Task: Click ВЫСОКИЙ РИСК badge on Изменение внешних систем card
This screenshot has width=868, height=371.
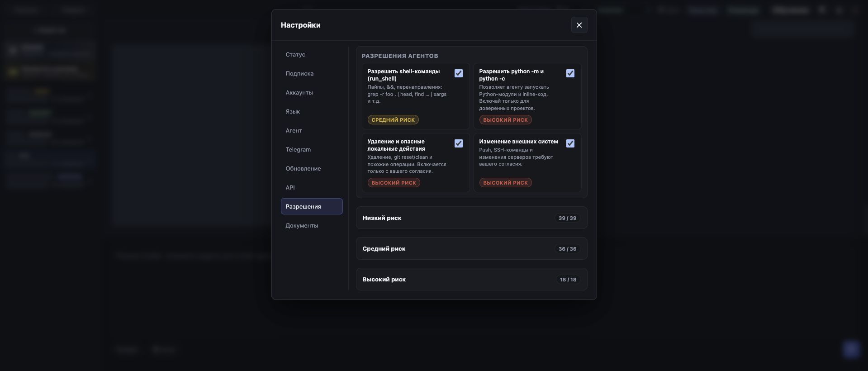Action: coord(505,183)
